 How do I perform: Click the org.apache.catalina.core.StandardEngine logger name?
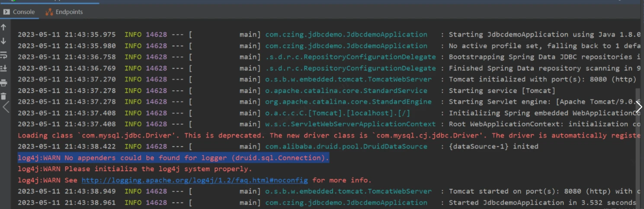[x=348, y=102]
